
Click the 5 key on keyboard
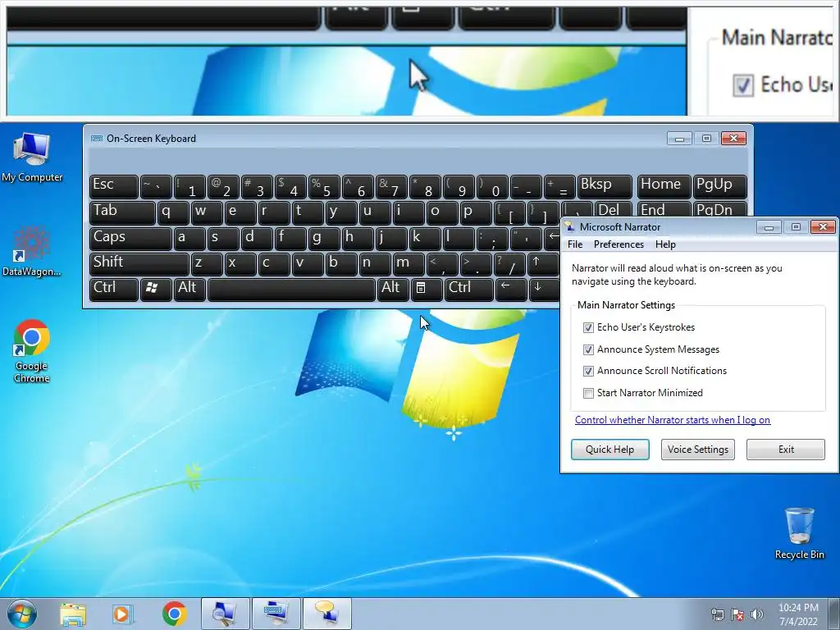coord(323,186)
